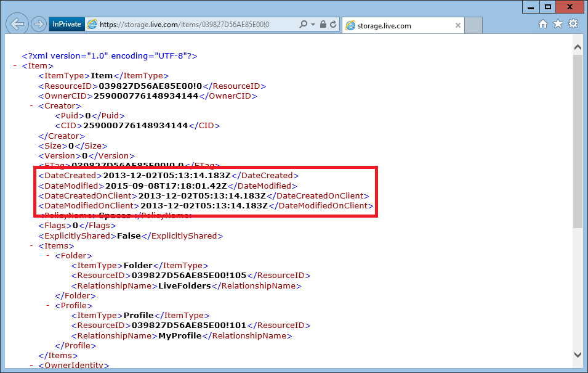Collapse the OwnerIdentity XML node

[x=31, y=365]
